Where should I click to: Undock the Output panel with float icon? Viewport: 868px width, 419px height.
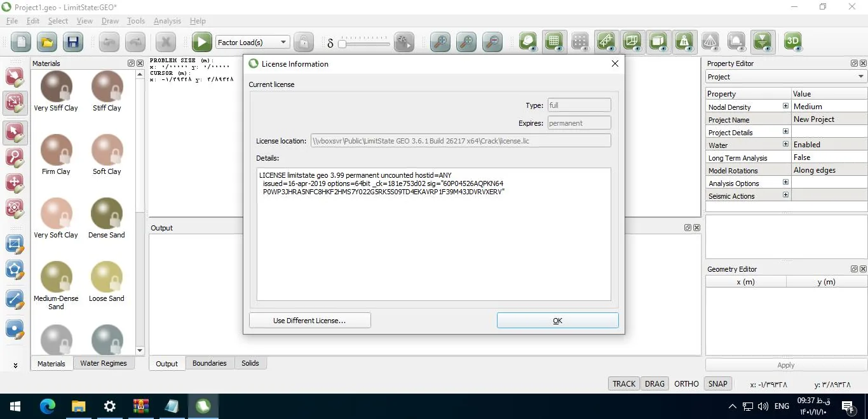(688, 227)
